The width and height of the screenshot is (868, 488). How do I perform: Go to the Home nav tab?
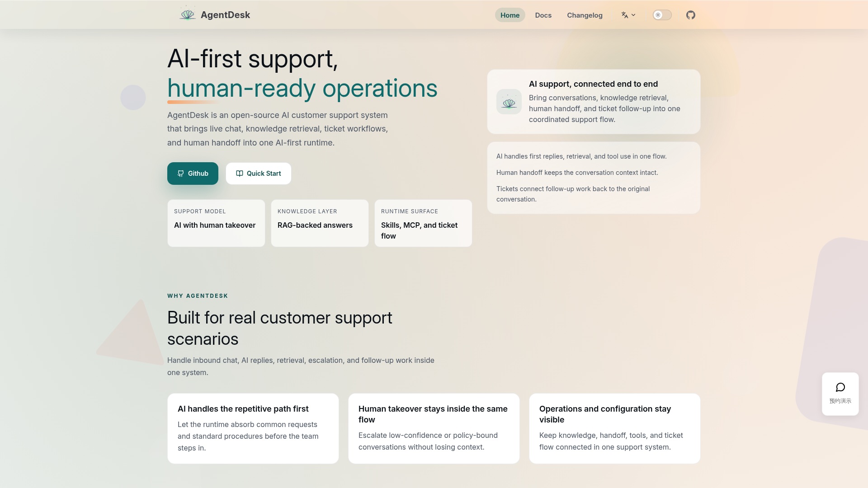pyautogui.click(x=509, y=15)
